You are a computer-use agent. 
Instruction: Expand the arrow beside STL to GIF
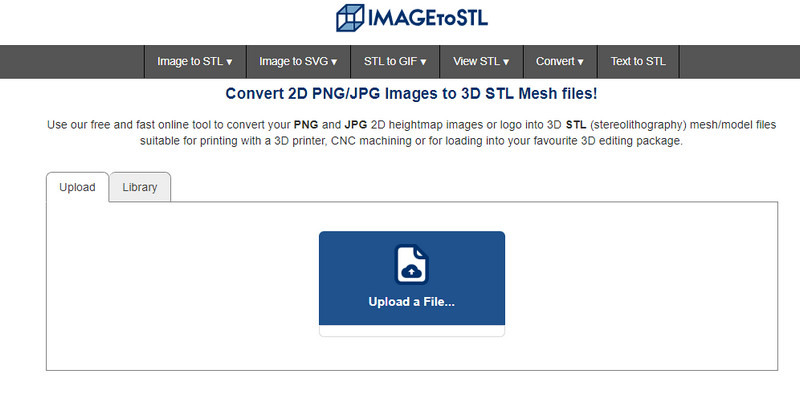tap(423, 62)
